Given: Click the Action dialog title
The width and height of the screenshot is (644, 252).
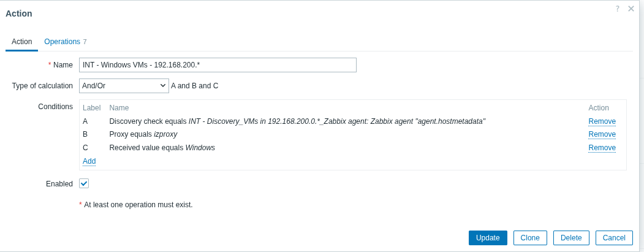Looking at the screenshot, I should point(19,13).
